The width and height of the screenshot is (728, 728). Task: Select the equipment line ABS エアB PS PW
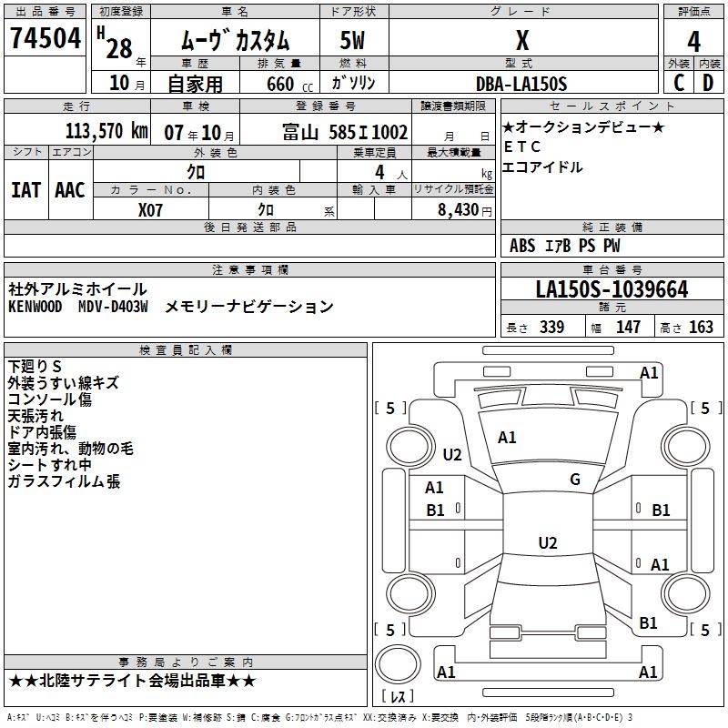(564, 246)
